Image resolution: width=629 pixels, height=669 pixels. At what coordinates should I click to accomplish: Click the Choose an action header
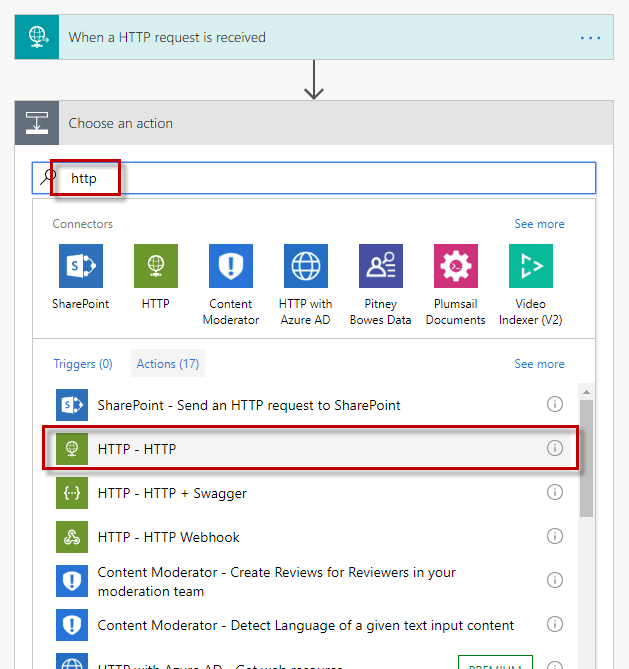[314, 123]
